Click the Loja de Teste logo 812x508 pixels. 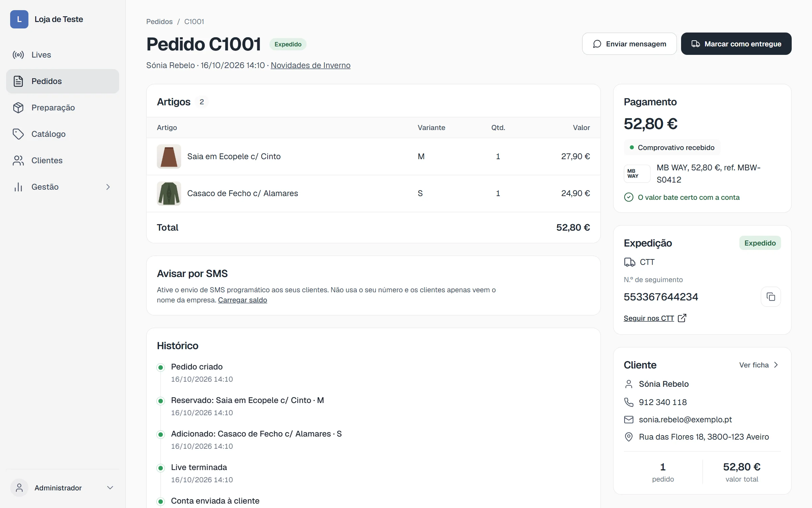(19, 19)
